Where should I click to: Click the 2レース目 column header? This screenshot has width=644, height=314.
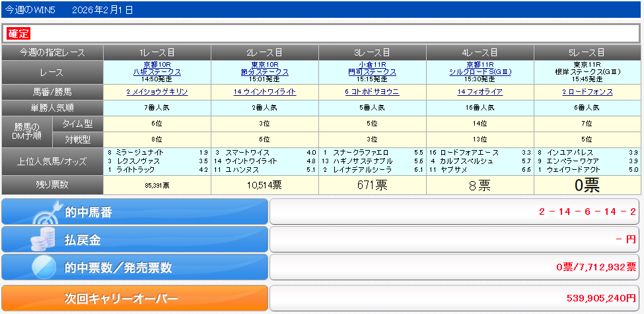(264, 53)
